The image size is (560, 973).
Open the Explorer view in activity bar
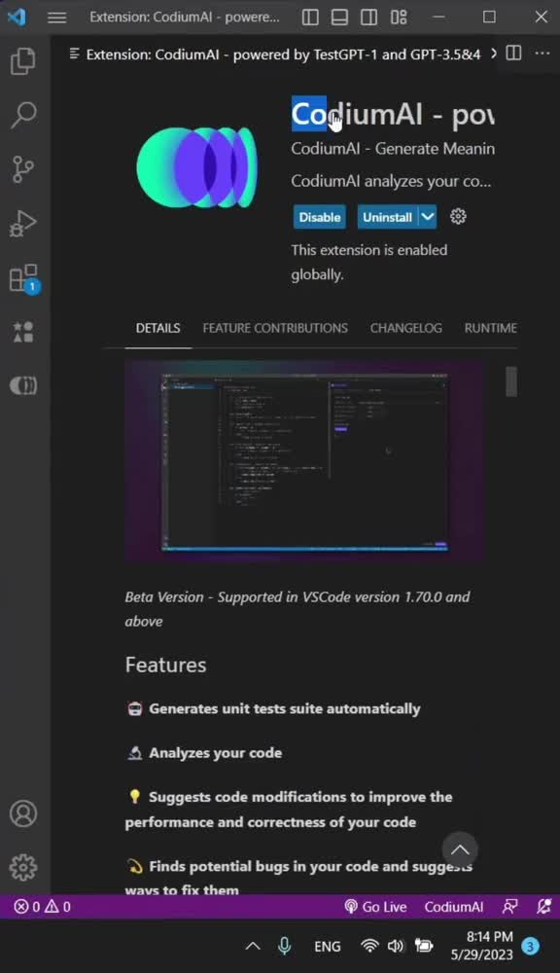(23, 60)
